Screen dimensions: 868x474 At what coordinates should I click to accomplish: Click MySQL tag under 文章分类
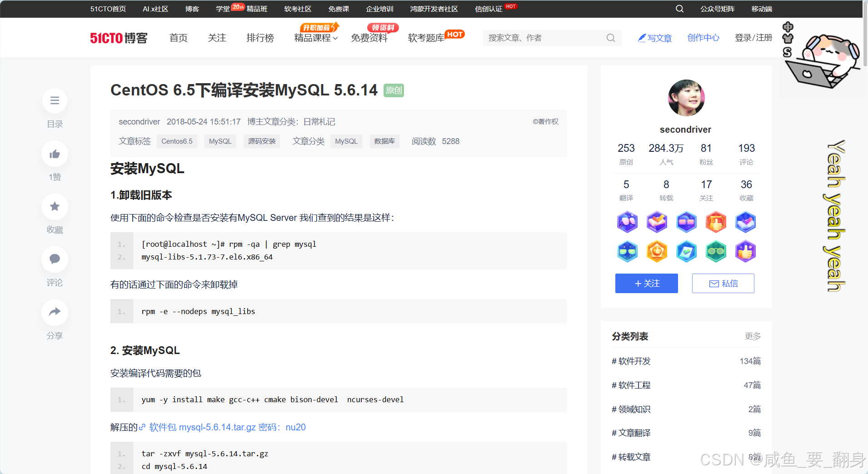point(346,141)
